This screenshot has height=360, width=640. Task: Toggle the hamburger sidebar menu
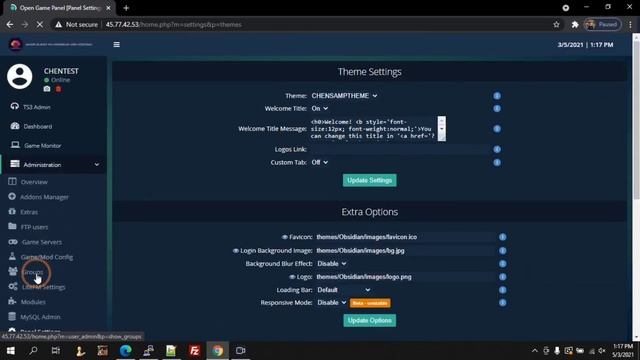[x=116, y=44]
